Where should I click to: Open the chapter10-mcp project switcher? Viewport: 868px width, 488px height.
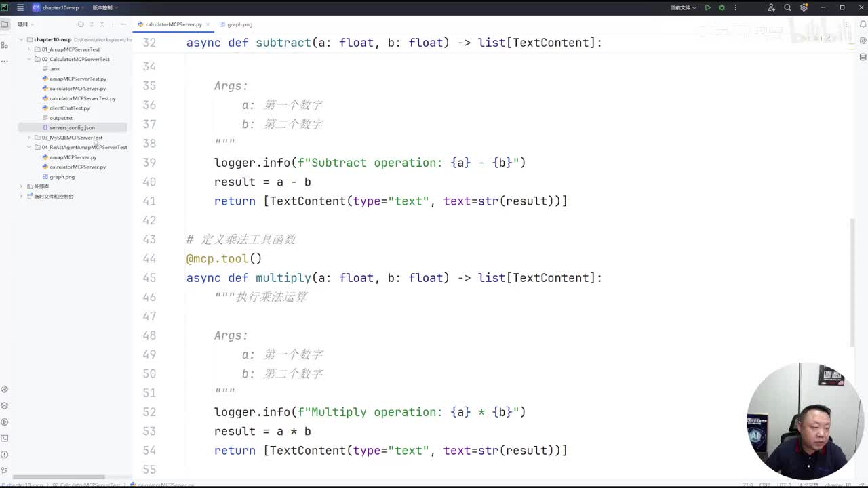60,7
